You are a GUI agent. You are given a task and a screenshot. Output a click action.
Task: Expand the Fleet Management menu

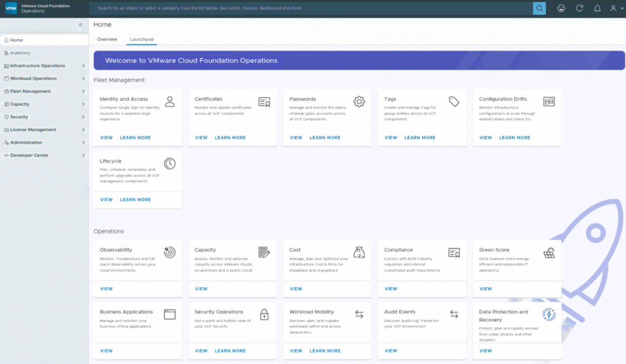83,92
